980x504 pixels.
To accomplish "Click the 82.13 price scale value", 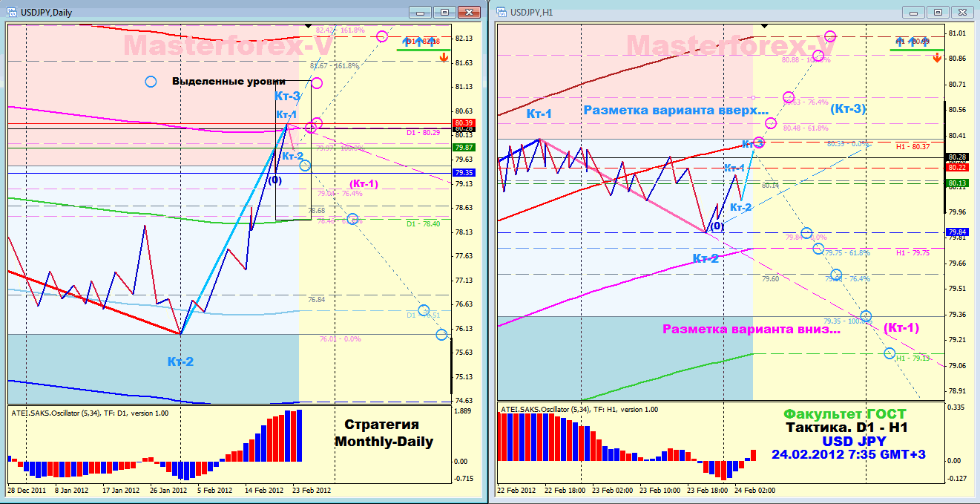I will pyautogui.click(x=464, y=38).
